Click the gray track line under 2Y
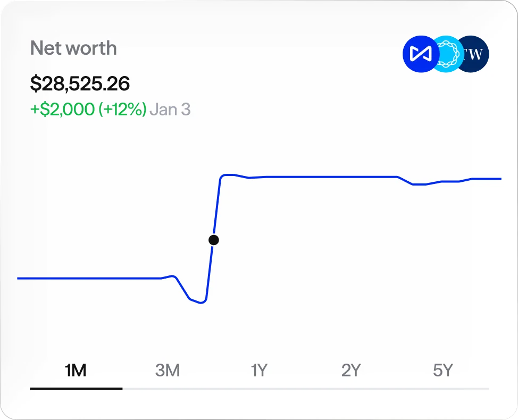 click(x=351, y=389)
